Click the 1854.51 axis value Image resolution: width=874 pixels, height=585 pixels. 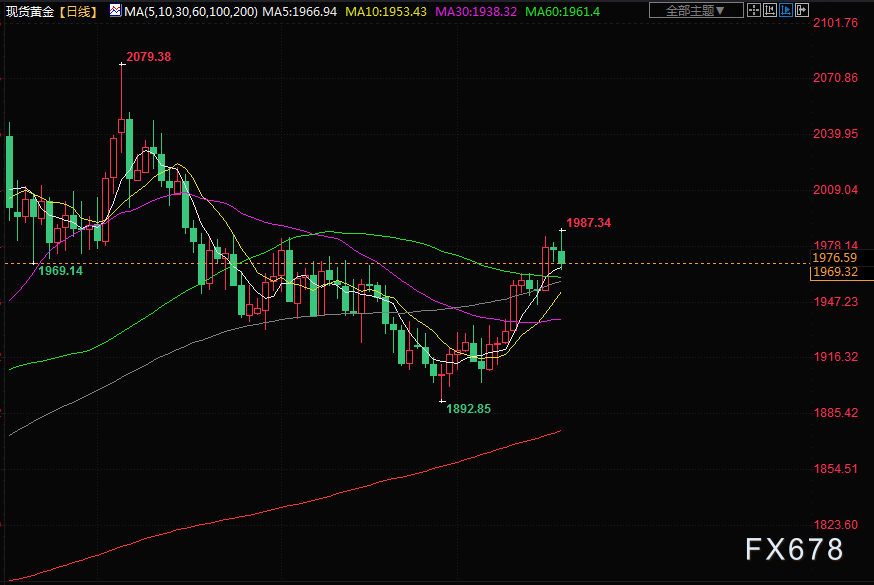[x=836, y=469]
